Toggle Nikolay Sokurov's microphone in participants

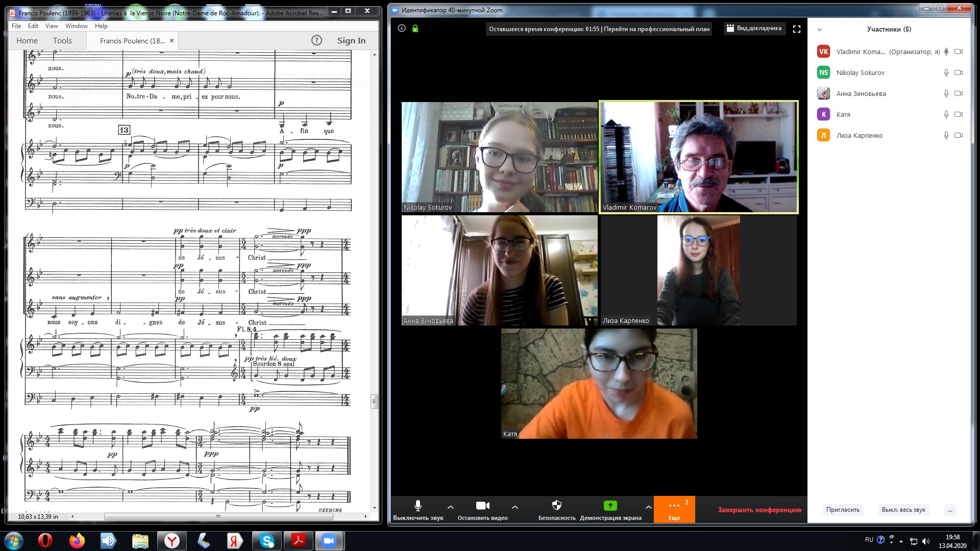click(946, 72)
